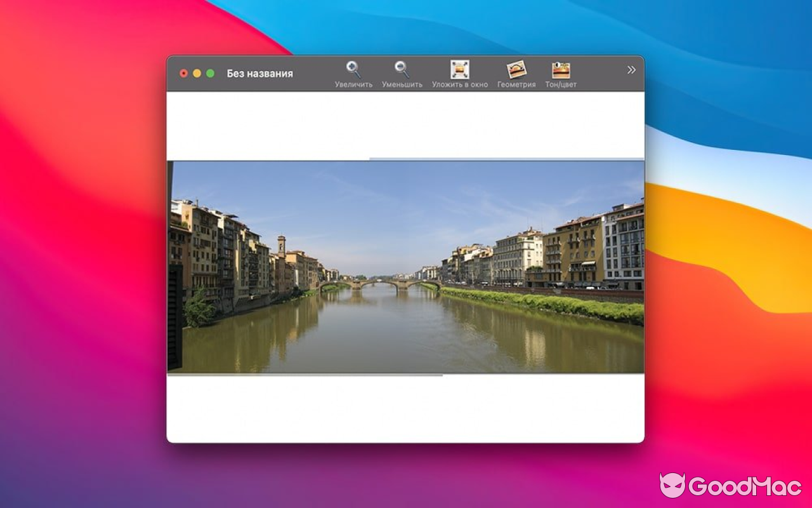Click the yellow minimize window button
Image resolution: width=812 pixels, height=508 pixels.
pos(197,73)
